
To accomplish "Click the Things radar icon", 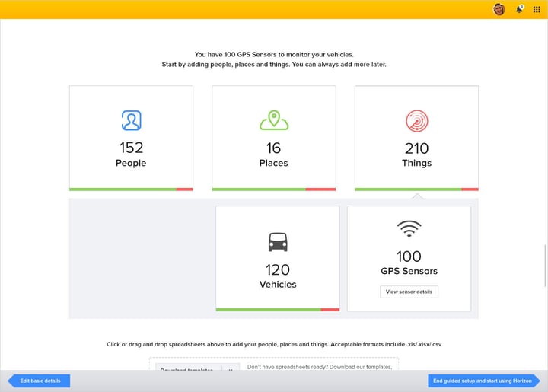I will (x=416, y=120).
